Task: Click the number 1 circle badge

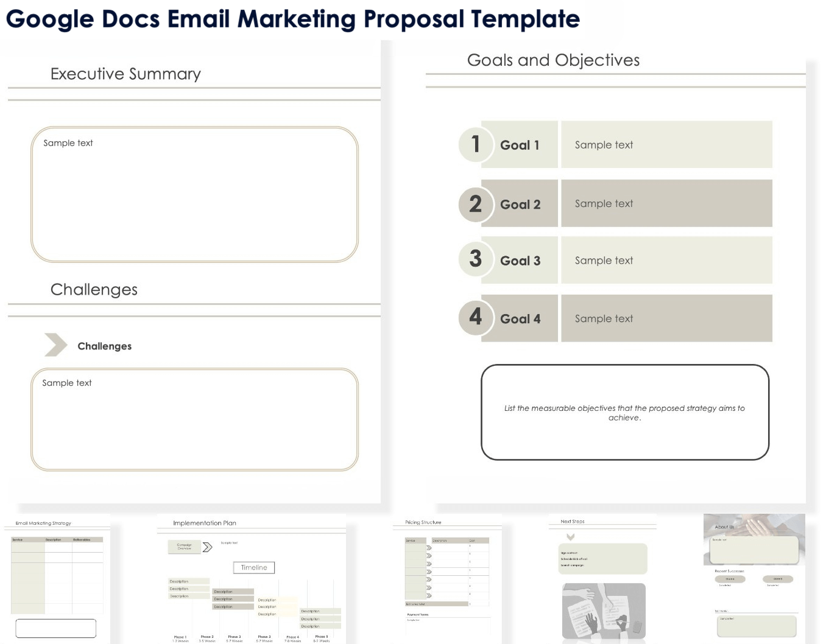Action: coord(476,144)
